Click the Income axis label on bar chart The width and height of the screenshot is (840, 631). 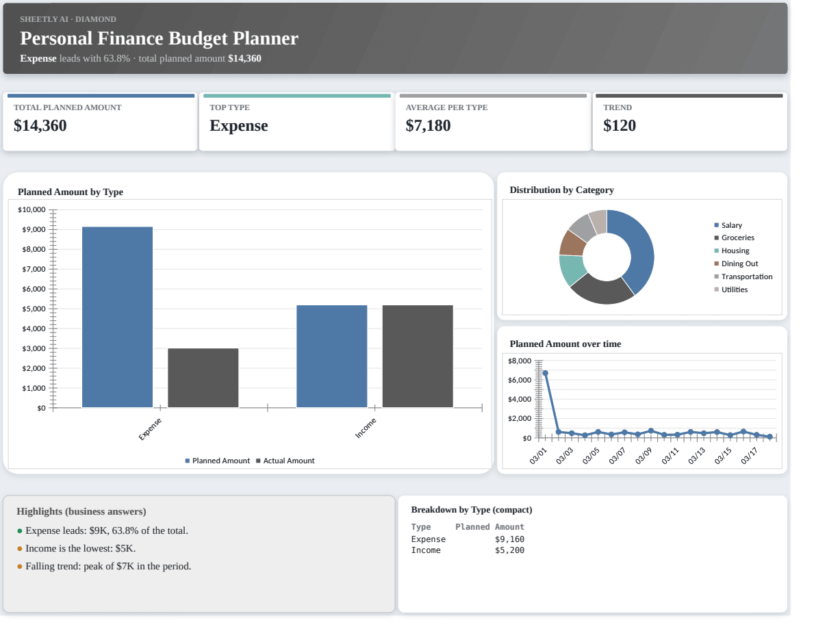pyautogui.click(x=366, y=428)
